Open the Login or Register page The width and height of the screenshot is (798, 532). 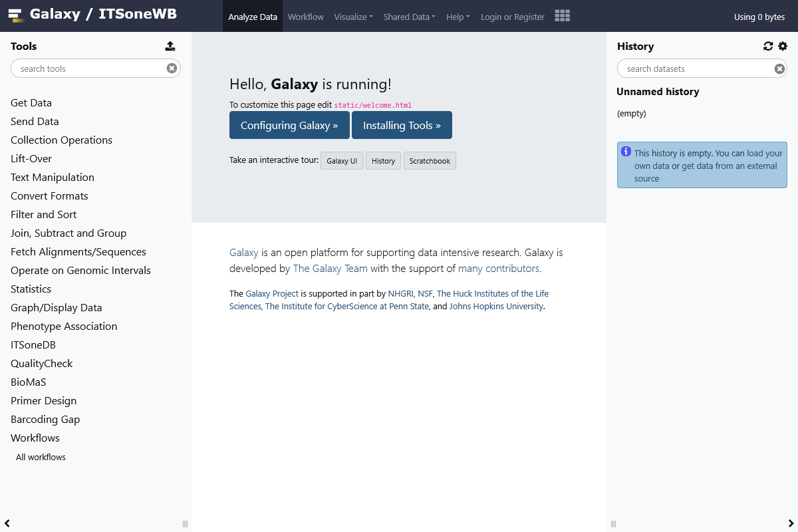pyautogui.click(x=512, y=17)
